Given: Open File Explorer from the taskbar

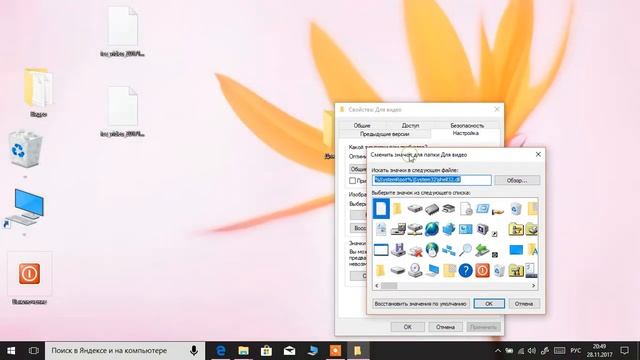Looking at the screenshot, I should click(244, 351).
